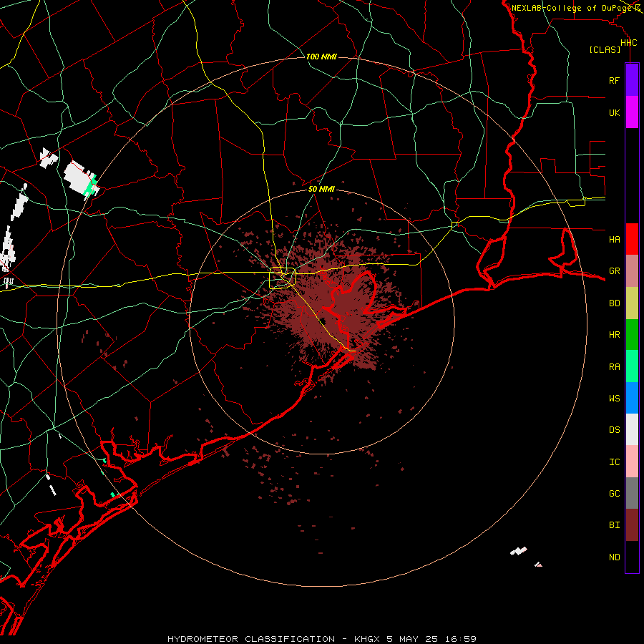This screenshot has height=644, width=644.
Task: Click the BI brown legend swatch
Action: (x=632, y=525)
